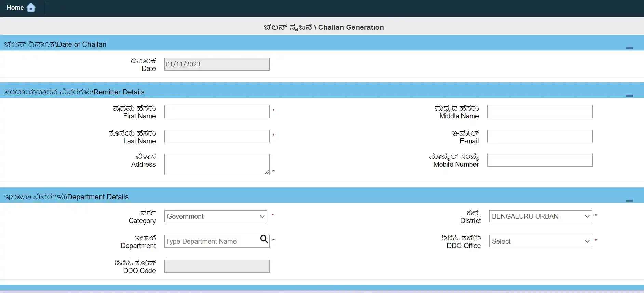Image resolution: width=644 pixels, height=293 pixels.
Task: Click the Home link text
Action: pyautogui.click(x=15, y=8)
